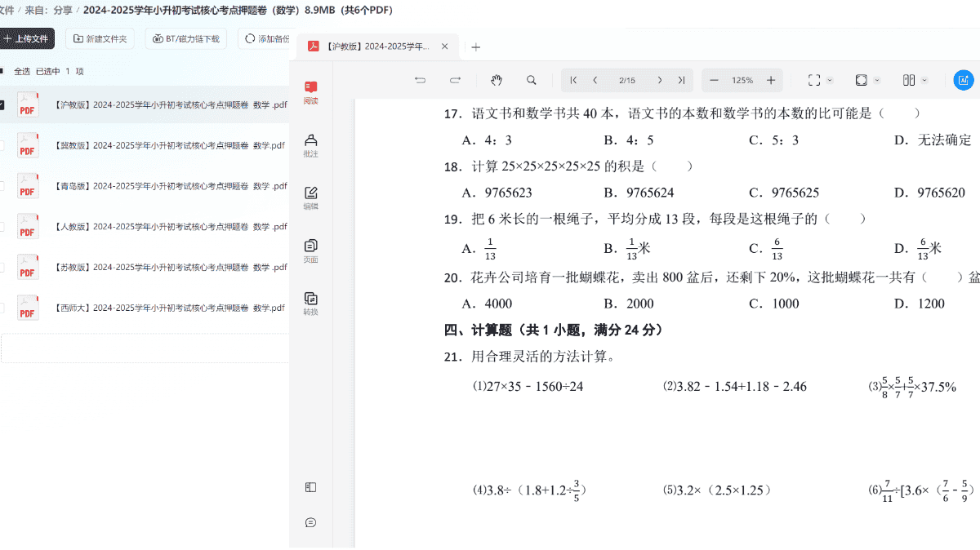Switch to 编辑 edit mode in sidebar

310,198
